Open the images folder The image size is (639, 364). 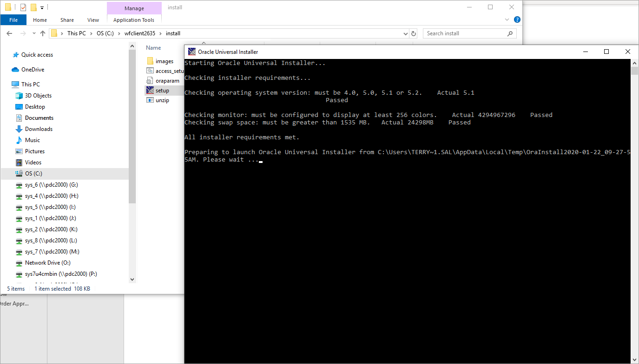click(x=164, y=61)
